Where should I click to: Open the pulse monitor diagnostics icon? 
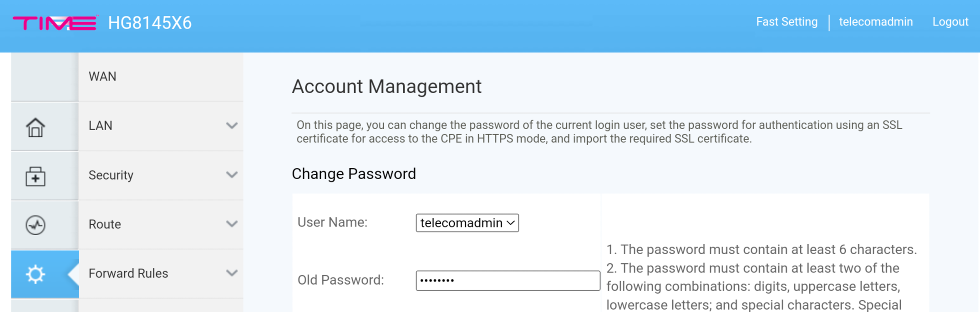[36, 225]
